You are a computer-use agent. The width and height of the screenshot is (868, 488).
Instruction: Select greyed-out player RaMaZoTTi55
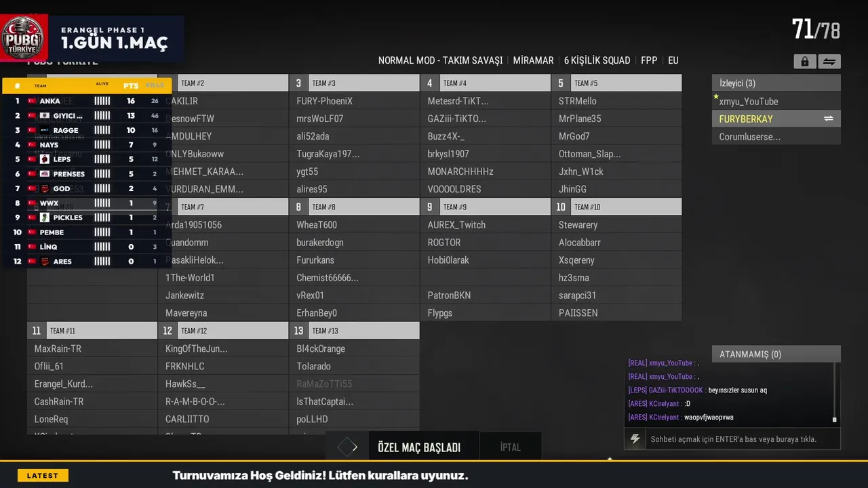355,384
